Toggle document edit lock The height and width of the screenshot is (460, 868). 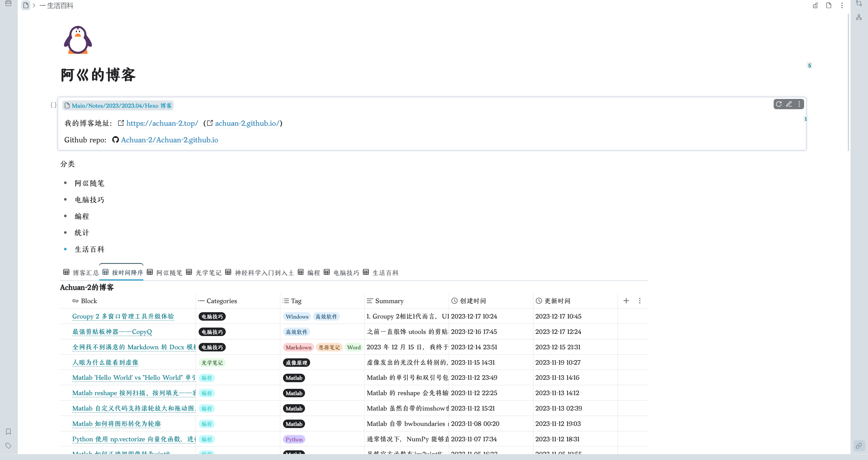(x=816, y=5)
